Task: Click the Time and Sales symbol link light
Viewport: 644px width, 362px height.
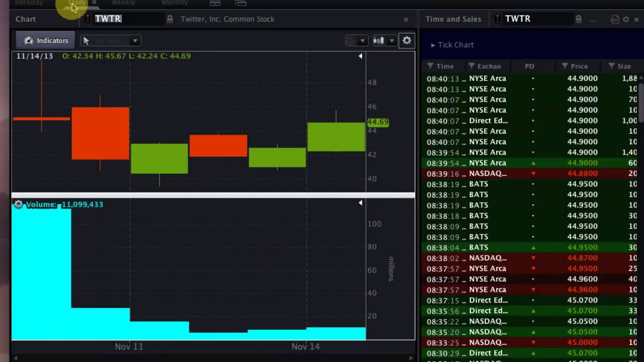Action: [498, 19]
